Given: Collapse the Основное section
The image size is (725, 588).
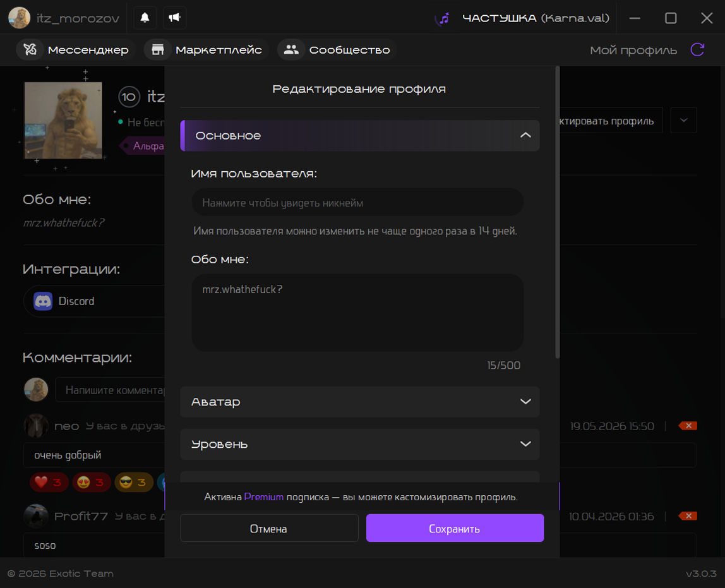Looking at the screenshot, I should pyautogui.click(x=360, y=135).
